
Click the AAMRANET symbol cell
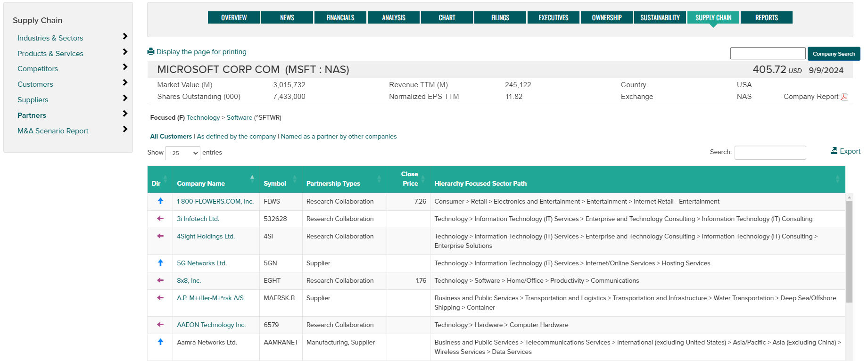pyautogui.click(x=281, y=347)
